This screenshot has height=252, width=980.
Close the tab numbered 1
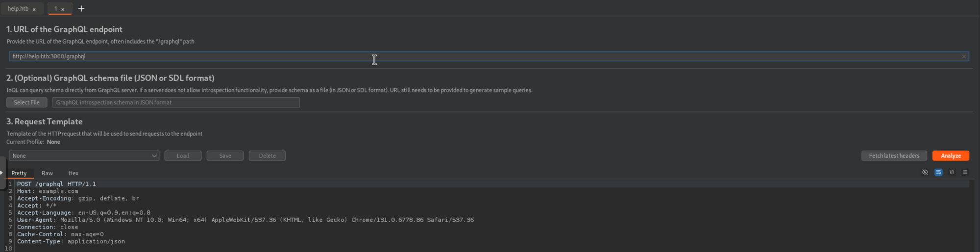click(x=63, y=9)
